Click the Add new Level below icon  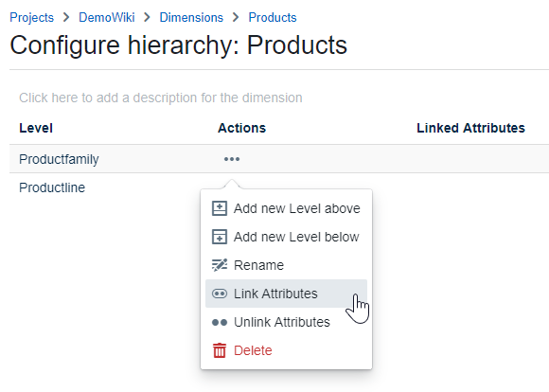[x=220, y=237]
